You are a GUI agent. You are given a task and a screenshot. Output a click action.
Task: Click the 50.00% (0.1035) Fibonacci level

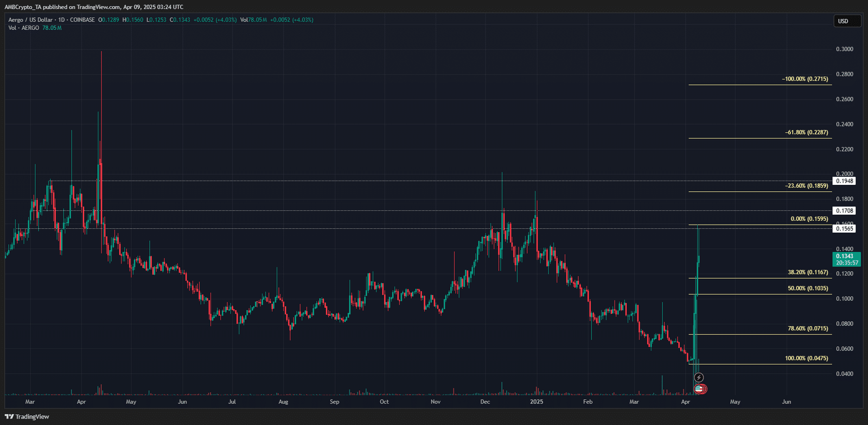[808, 288]
